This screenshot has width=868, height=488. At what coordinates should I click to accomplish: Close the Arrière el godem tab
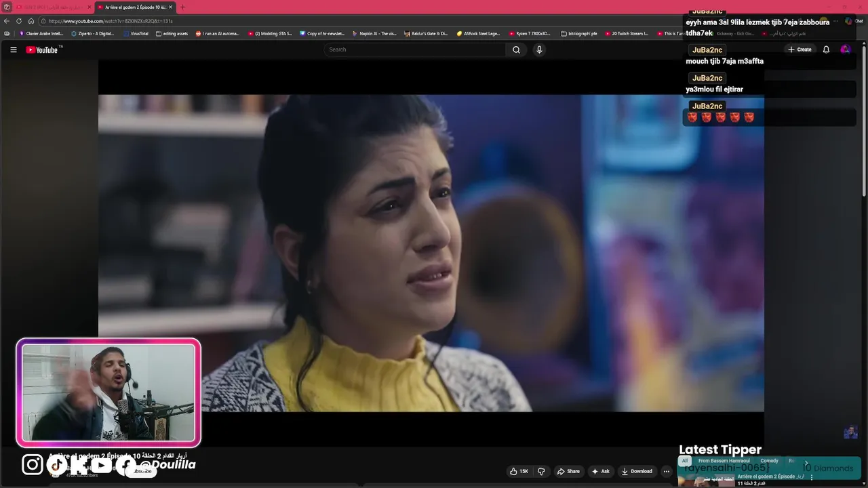point(170,7)
